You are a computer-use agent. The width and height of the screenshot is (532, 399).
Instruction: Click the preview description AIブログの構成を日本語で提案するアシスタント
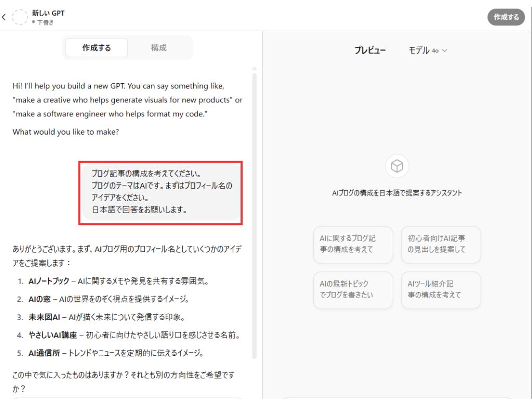[x=397, y=193]
